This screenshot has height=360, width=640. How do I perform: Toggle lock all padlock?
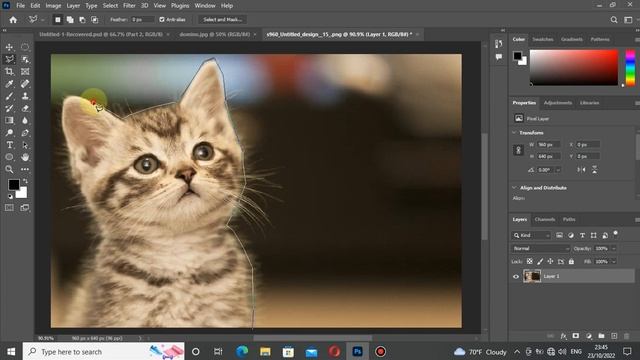coord(571,261)
